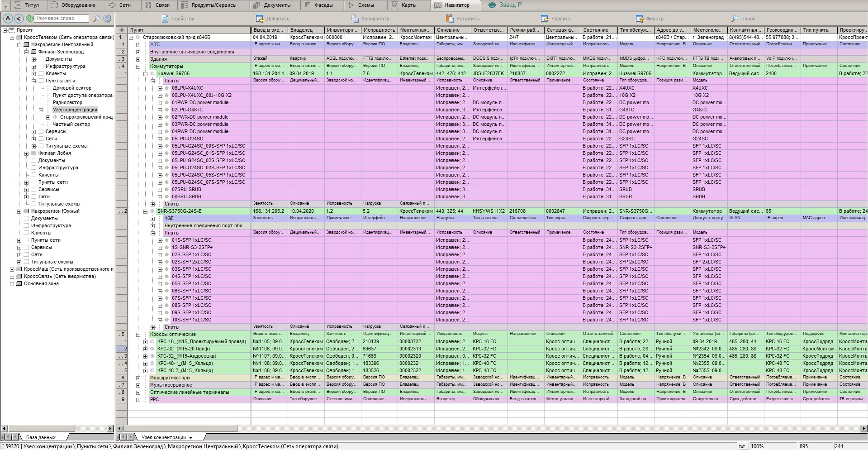Switch to the Связи tab
868x450 pixels.
point(158,5)
